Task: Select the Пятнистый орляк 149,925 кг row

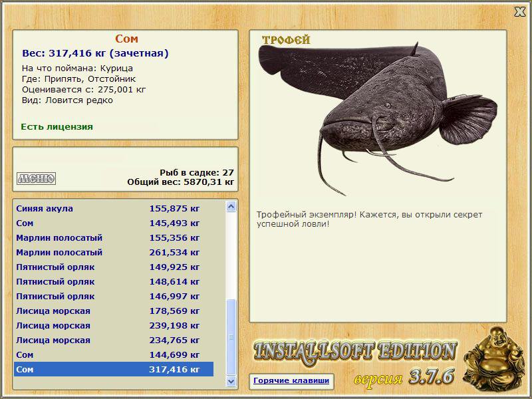Action: click(114, 267)
